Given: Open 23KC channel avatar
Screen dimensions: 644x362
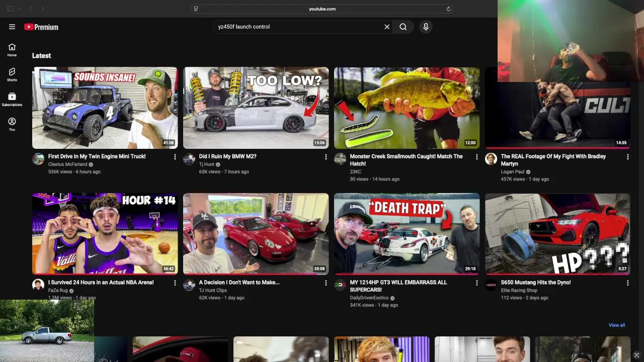Looking at the screenshot, I should point(340,159).
